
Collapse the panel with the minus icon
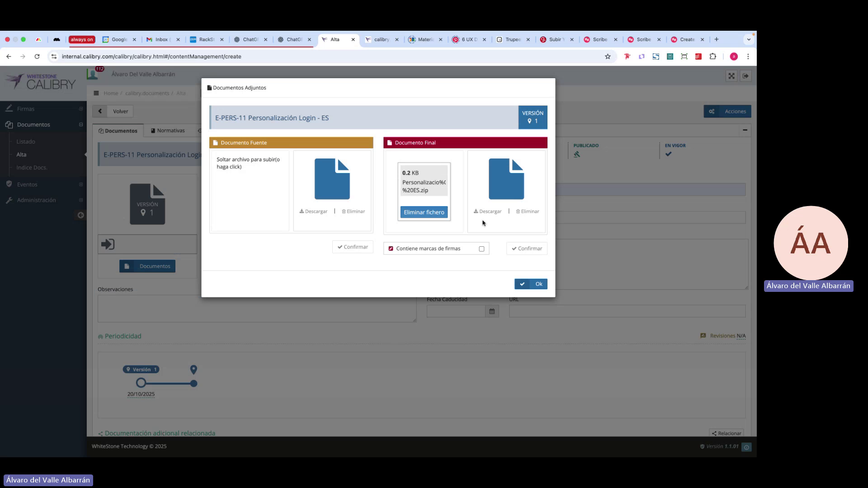tap(745, 131)
